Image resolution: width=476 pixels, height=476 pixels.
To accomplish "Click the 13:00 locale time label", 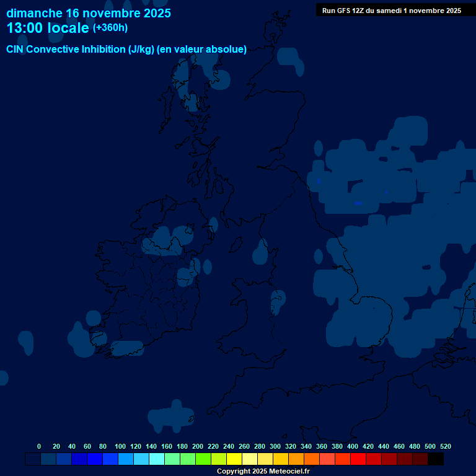I will coord(48,28).
